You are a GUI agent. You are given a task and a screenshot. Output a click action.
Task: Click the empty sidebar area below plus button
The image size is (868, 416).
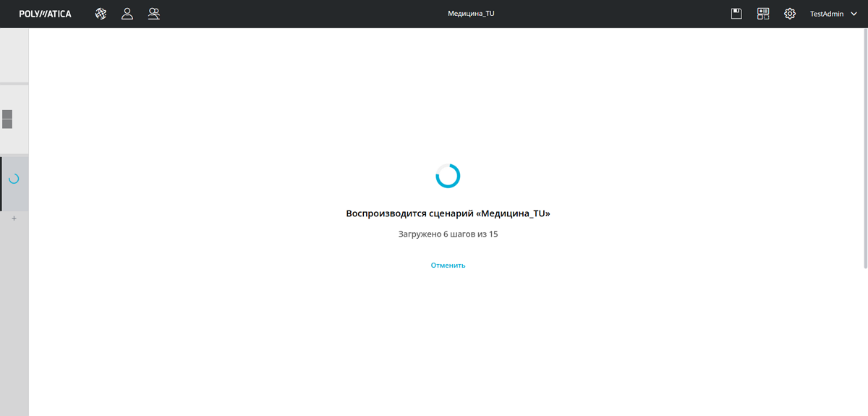tap(14, 318)
